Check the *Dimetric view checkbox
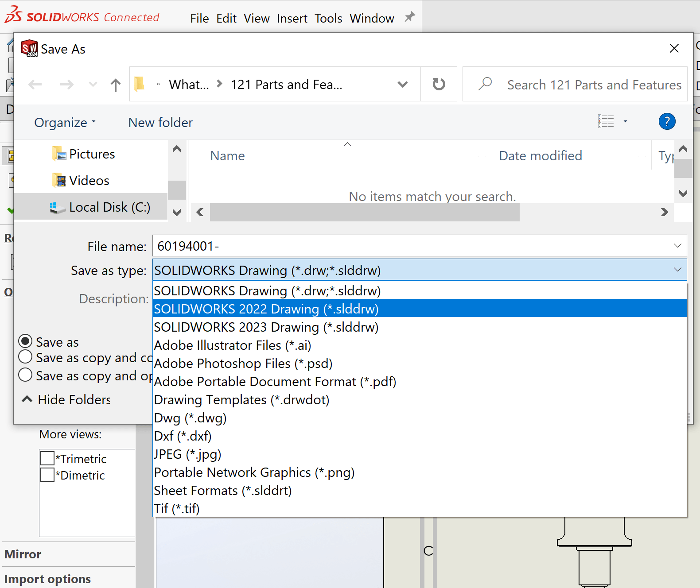The height and width of the screenshot is (588, 700). [x=47, y=475]
